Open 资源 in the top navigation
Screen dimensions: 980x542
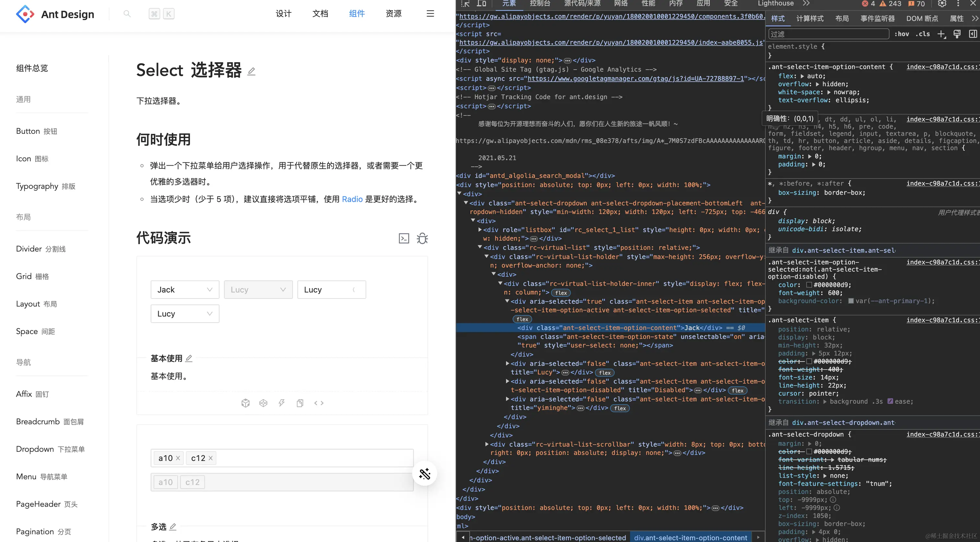click(393, 14)
